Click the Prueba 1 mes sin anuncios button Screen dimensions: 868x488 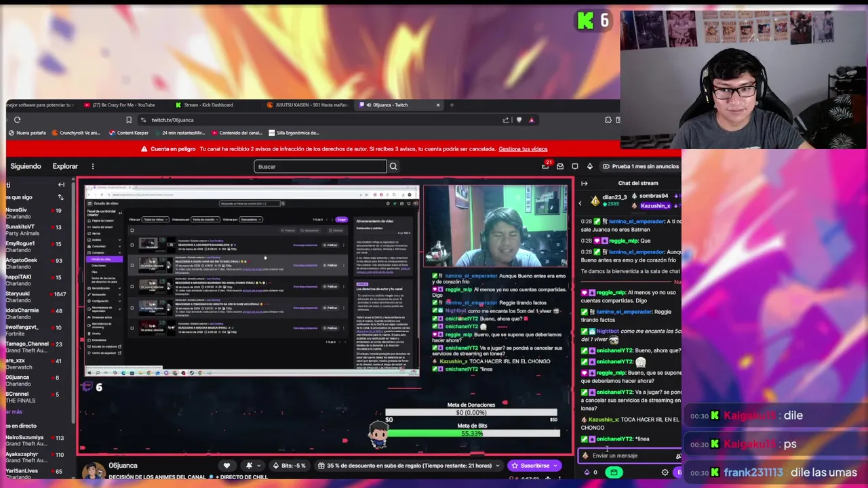click(640, 166)
